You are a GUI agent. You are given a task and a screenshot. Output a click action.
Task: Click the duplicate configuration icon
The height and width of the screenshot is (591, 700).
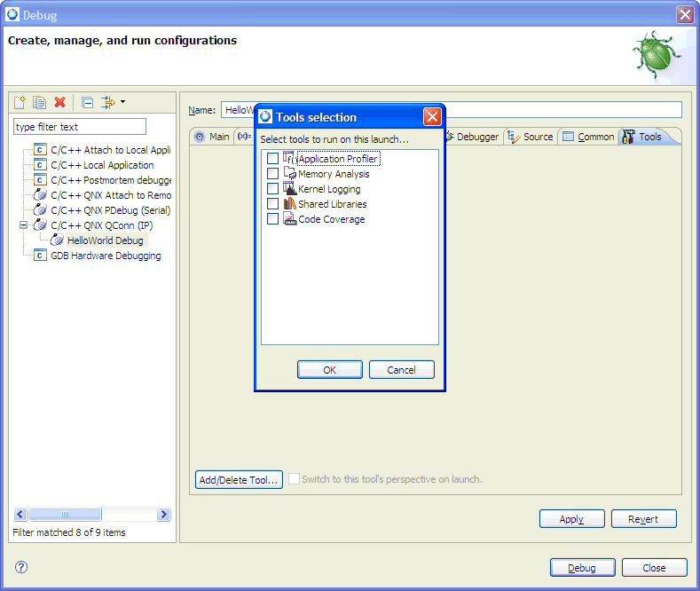(40, 103)
